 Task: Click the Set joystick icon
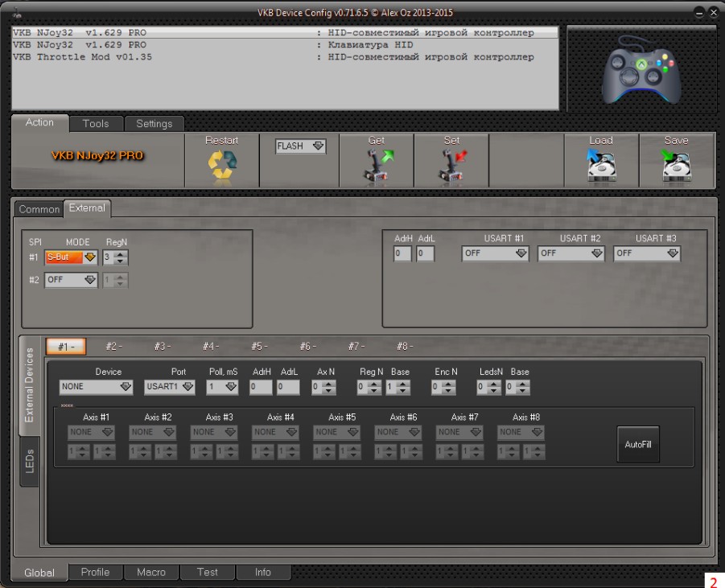point(452,165)
